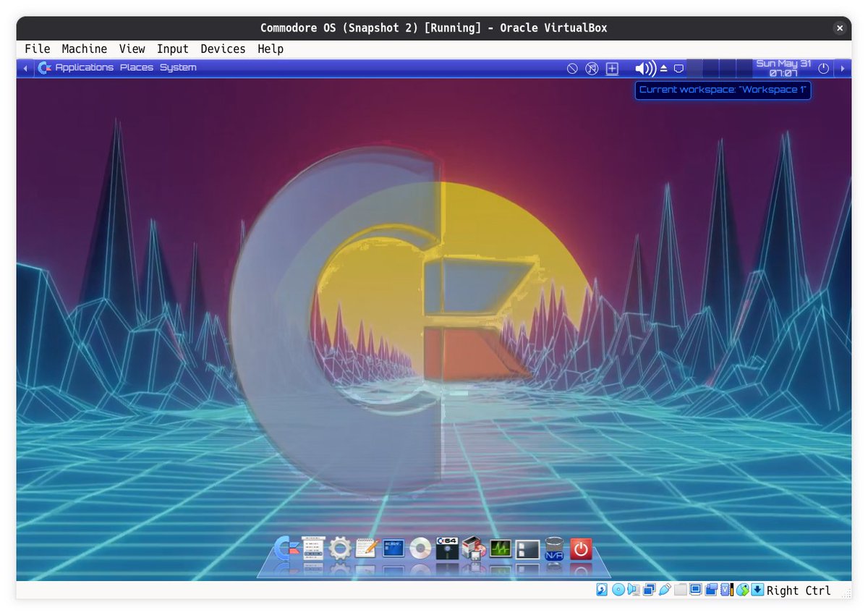Open the VirtualBox Devices menu

click(x=223, y=49)
